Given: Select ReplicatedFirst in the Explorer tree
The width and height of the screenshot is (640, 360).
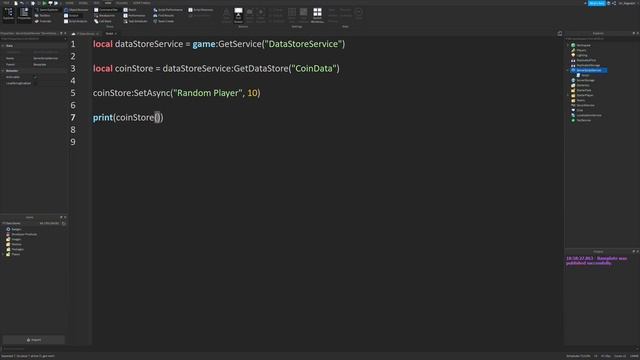Looking at the screenshot, I should coord(583,60).
